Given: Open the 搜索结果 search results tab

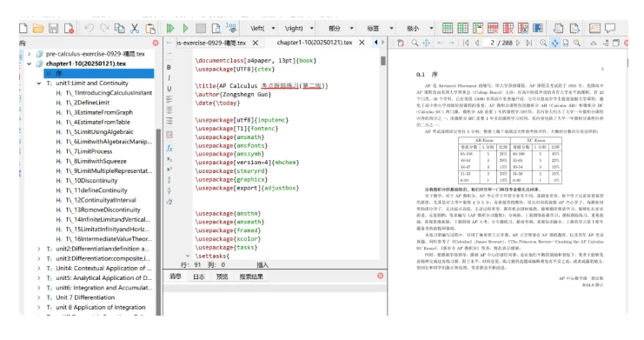Looking at the screenshot, I should pos(251,277).
